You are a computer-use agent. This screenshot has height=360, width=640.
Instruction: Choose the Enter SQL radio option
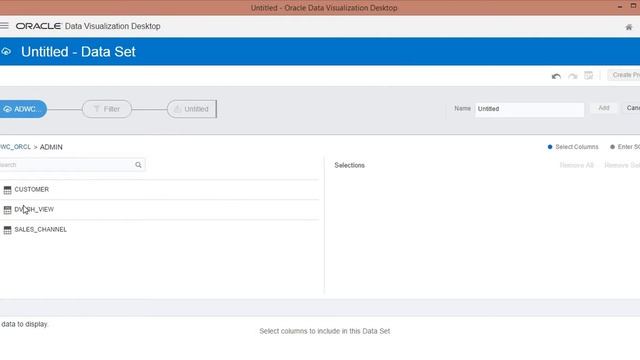(x=624, y=147)
